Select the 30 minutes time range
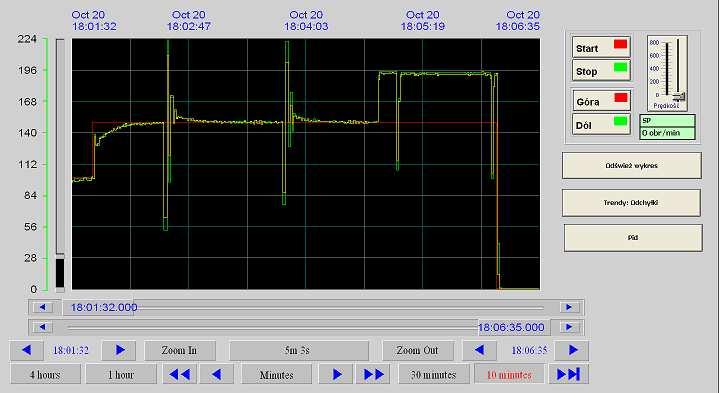The width and height of the screenshot is (719, 393). 433,374
